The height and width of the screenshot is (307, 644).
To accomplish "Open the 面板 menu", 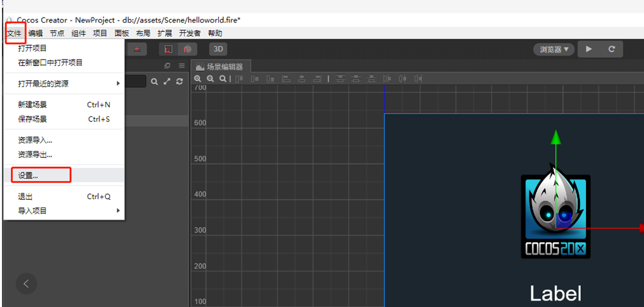I will coord(121,34).
